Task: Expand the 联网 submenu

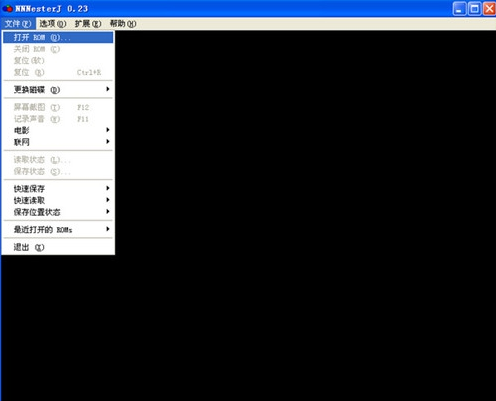Action: [58, 142]
